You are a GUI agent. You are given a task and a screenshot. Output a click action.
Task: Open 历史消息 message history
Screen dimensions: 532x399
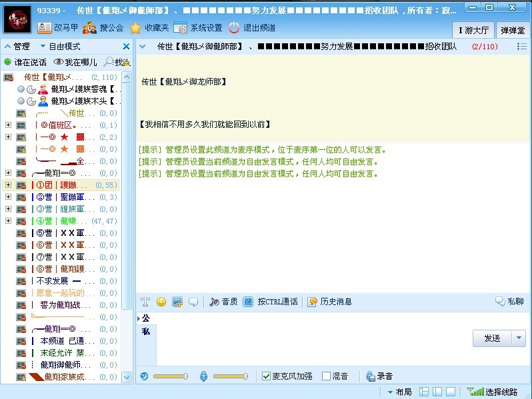[329, 301]
